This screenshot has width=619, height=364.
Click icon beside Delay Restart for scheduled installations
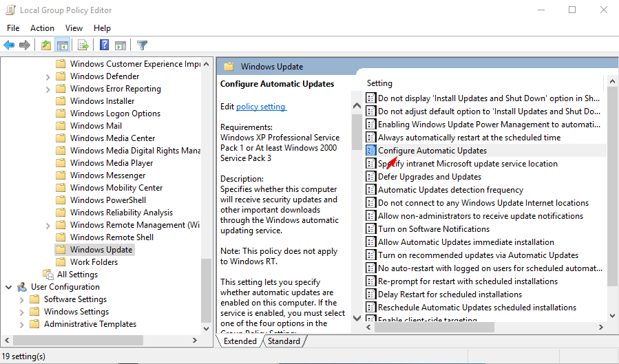coord(370,294)
